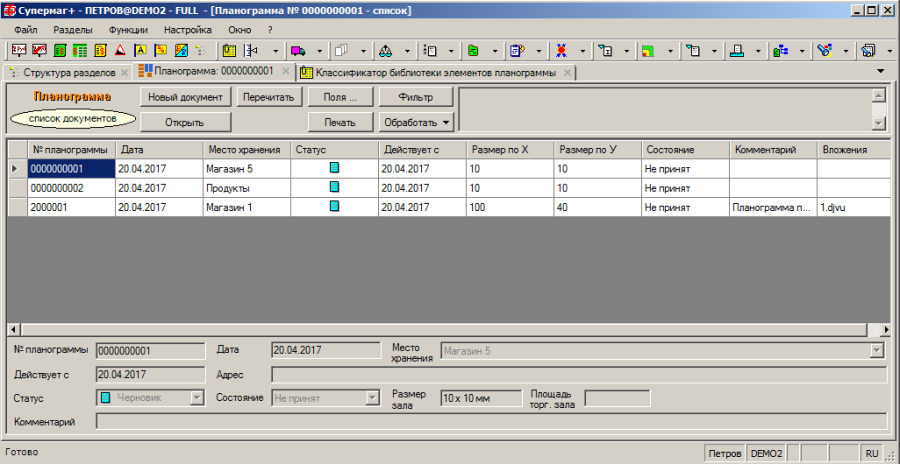This screenshot has width=900, height=464.
Task: Click the Площадь торг. зала field
Action: 617,397
